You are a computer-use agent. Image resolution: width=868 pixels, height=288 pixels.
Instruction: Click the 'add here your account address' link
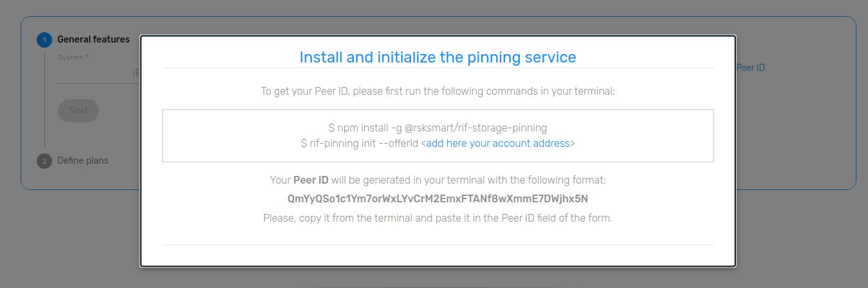click(497, 143)
